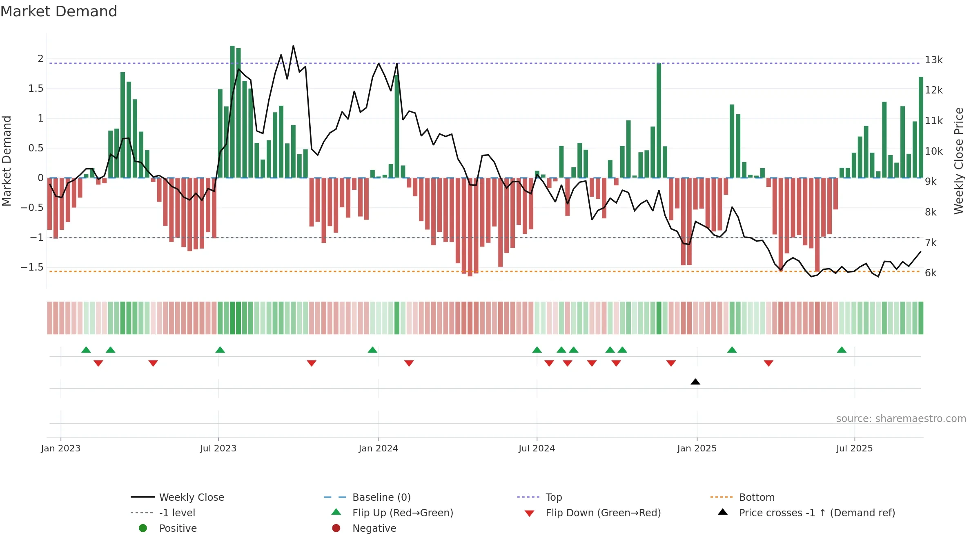Click the green flip-up marker before Jul 2025
The height and width of the screenshot is (551, 980).
(842, 350)
